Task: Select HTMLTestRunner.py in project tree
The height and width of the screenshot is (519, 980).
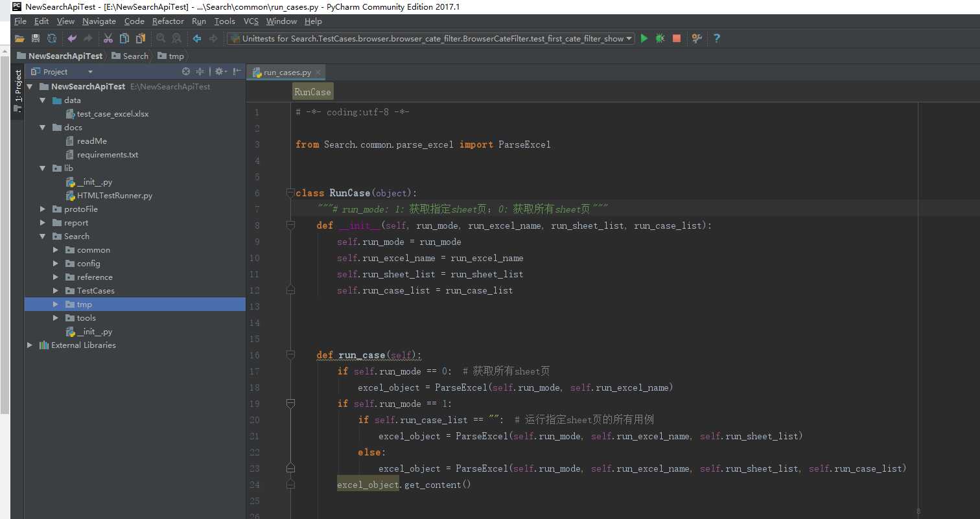Action: (x=110, y=196)
